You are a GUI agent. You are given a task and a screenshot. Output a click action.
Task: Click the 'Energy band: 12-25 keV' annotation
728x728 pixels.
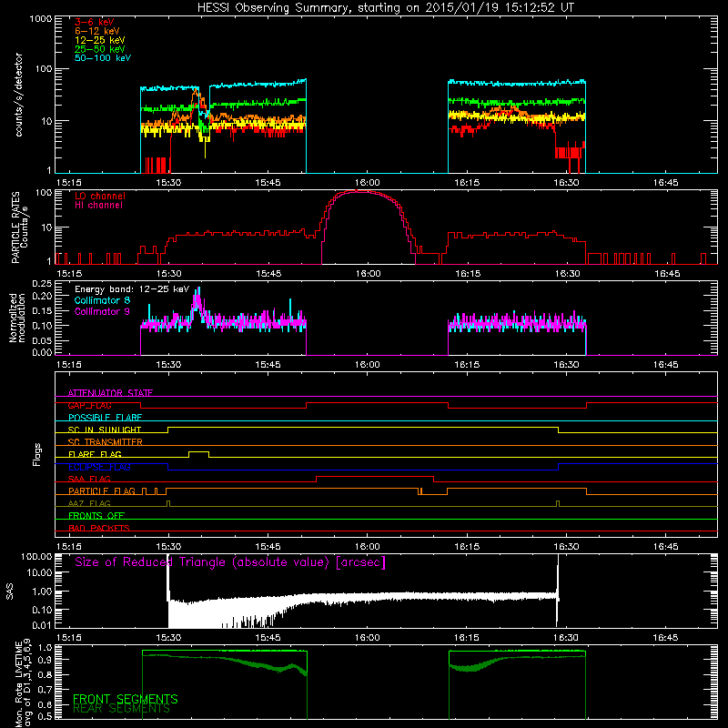pyautogui.click(x=132, y=289)
